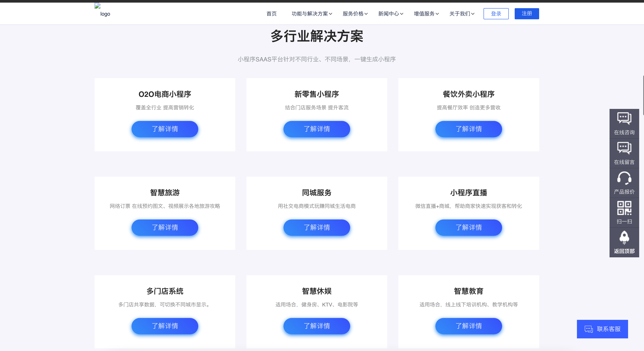Screen dimensions: 644x351
Task: Click the 餐饮外卖小程序 card title
Action: click(469, 94)
